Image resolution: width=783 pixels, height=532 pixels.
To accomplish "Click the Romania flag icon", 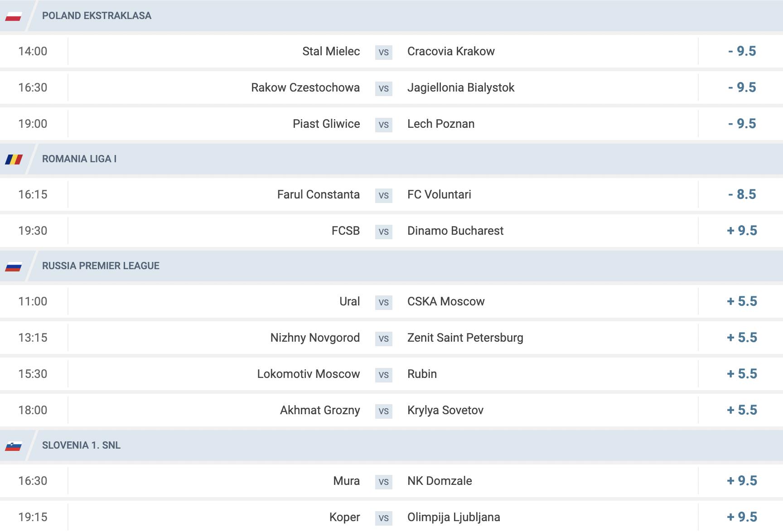I will [14, 160].
